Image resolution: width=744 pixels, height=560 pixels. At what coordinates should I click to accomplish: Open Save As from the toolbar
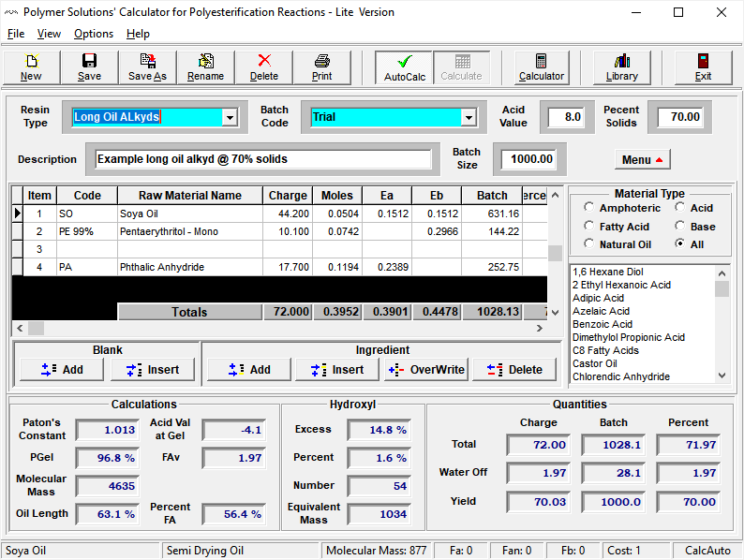(147, 67)
